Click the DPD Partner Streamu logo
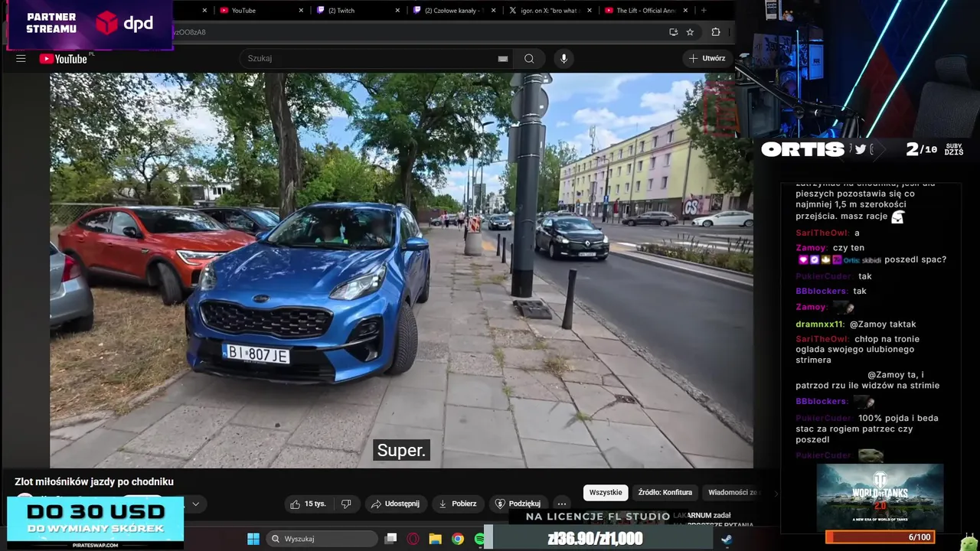Viewport: 980px width, 551px height. (x=89, y=24)
